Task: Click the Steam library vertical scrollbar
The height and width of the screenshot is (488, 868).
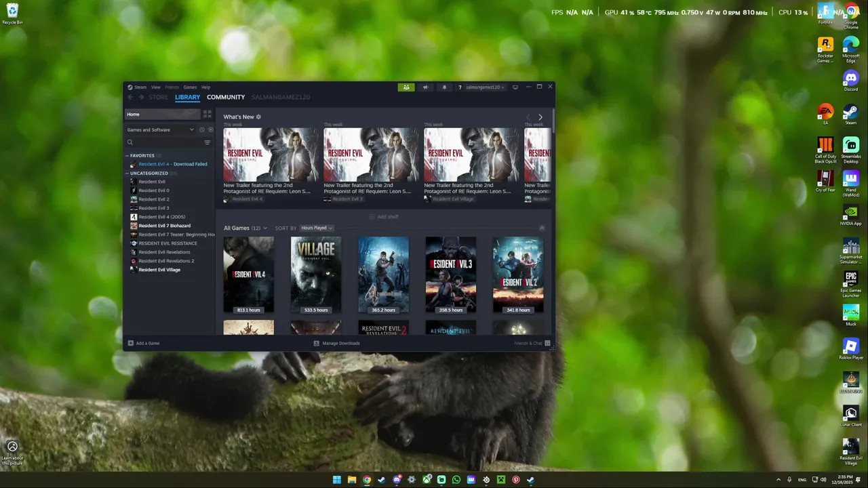Action: (x=553, y=122)
